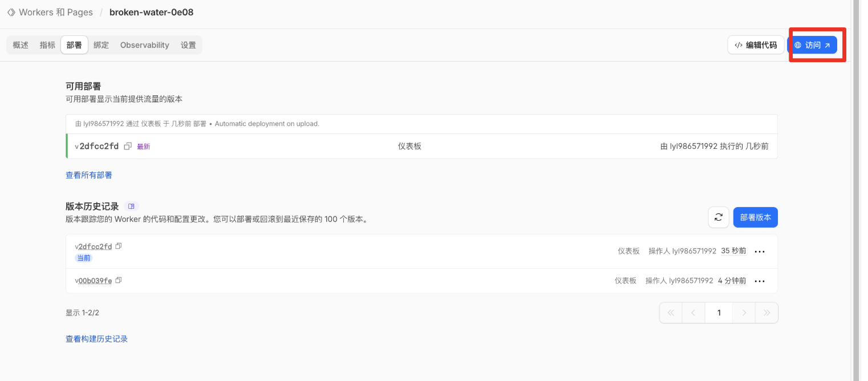Copy the v00b039fe version ID
868x381 pixels.
(119, 281)
